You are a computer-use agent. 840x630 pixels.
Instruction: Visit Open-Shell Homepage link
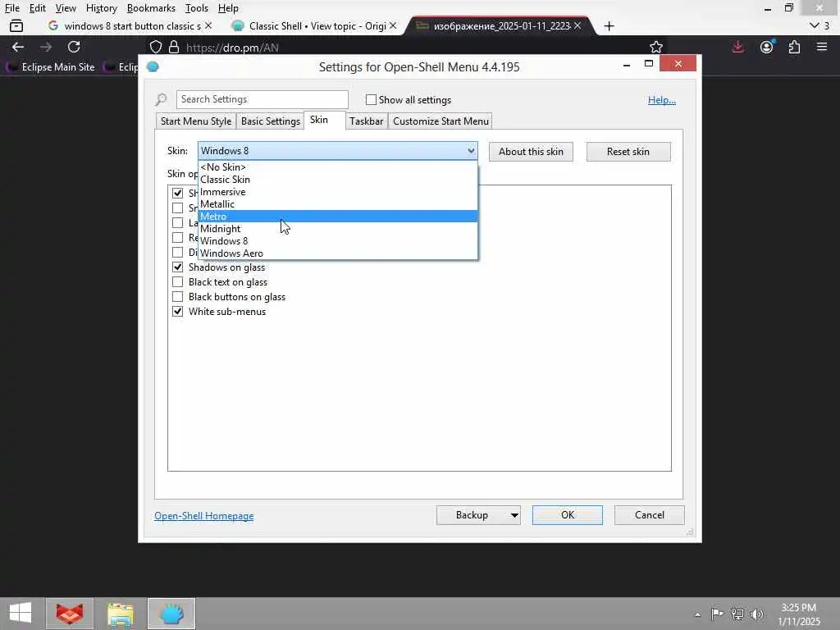pos(204,516)
